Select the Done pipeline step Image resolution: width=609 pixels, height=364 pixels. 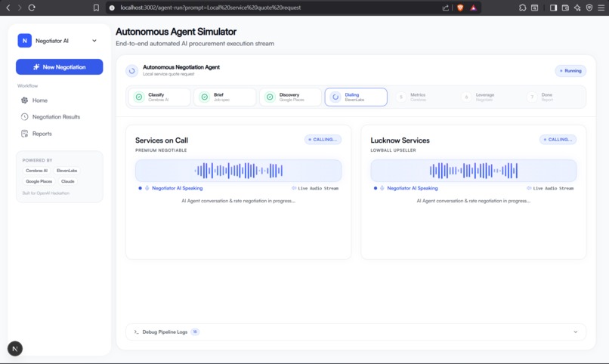(x=552, y=97)
